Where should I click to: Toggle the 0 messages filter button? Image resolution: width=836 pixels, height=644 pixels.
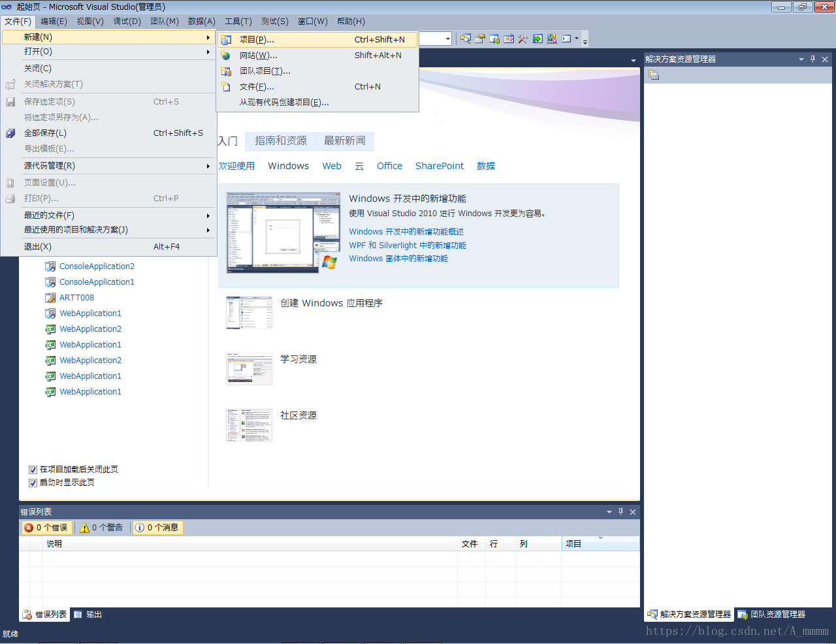(157, 528)
